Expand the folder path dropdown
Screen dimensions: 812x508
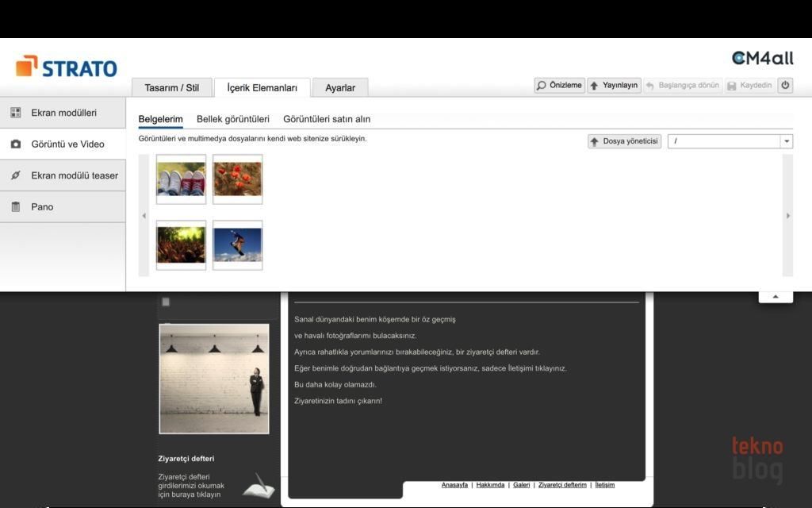point(787,141)
